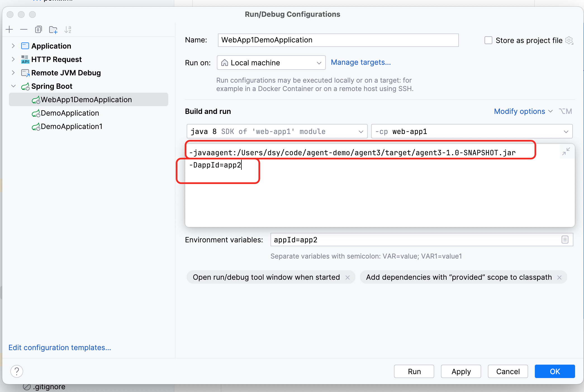584x392 pixels.
Task: Open the Store as project file gear settings
Action: tap(569, 40)
